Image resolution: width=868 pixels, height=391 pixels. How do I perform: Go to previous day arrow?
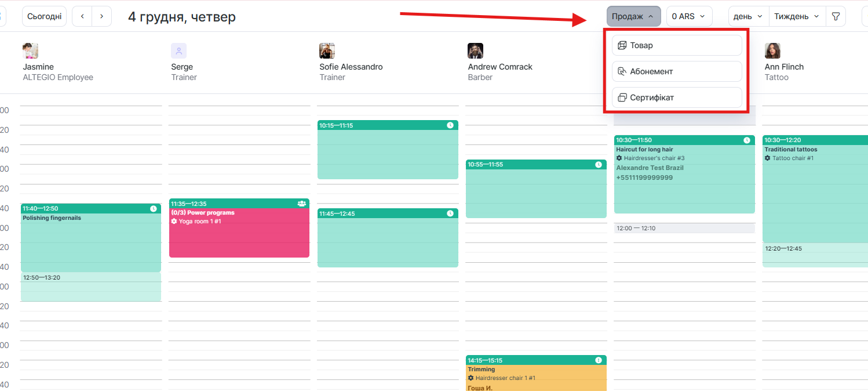82,16
